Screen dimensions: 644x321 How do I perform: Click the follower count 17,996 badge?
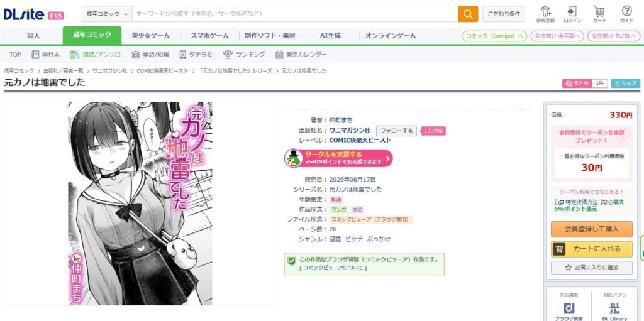(x=433, y=131)
